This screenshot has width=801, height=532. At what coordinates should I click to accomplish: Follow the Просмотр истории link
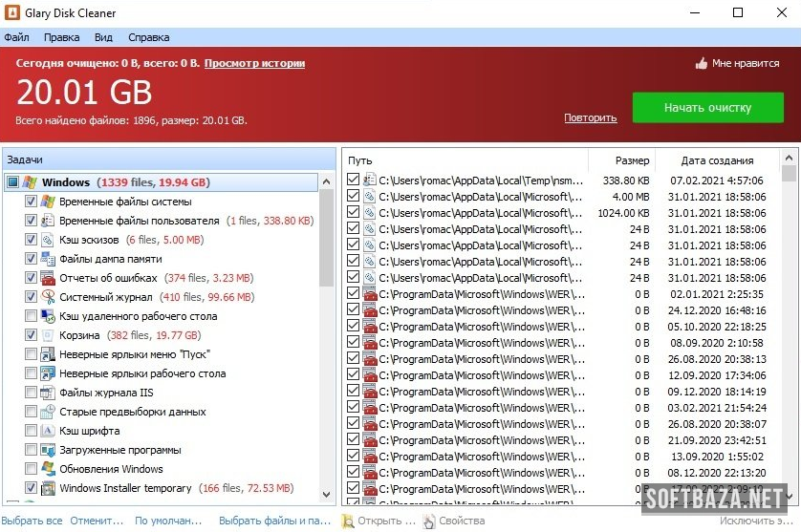(x=254, y=63)
